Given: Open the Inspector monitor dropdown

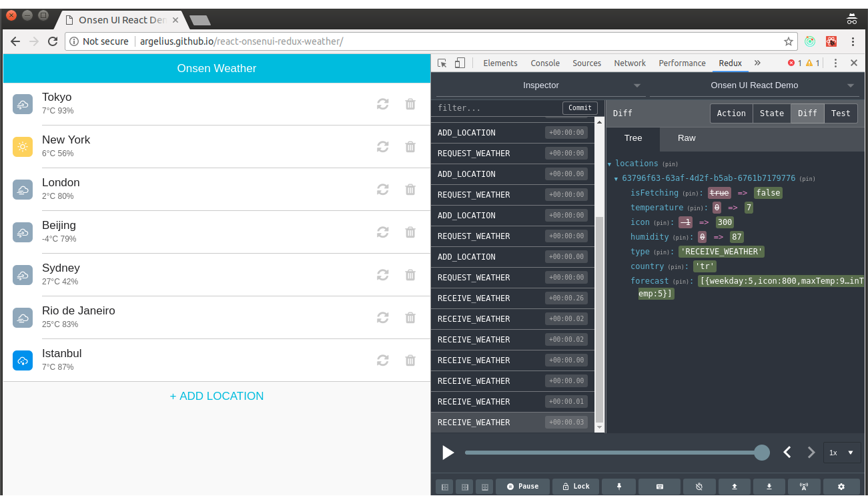Looking at the screenshot, I should tap(540, 85).
